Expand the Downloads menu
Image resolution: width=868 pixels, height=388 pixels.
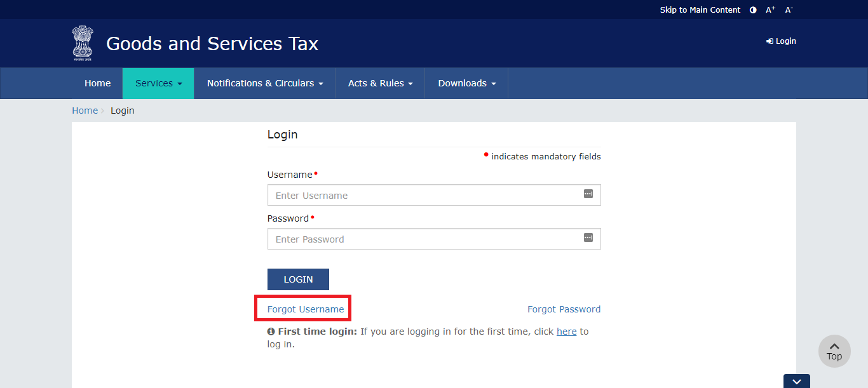[x=467, y=83]
